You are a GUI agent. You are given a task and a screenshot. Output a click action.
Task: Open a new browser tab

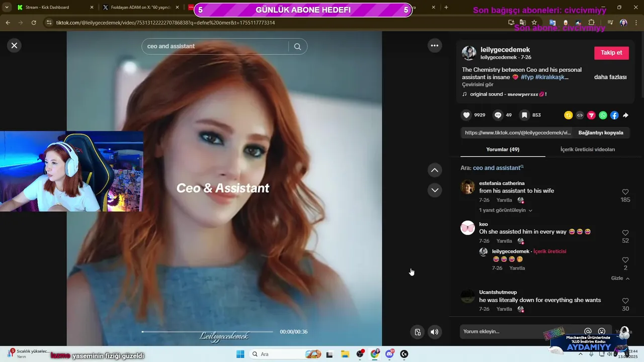pos(446,8)
